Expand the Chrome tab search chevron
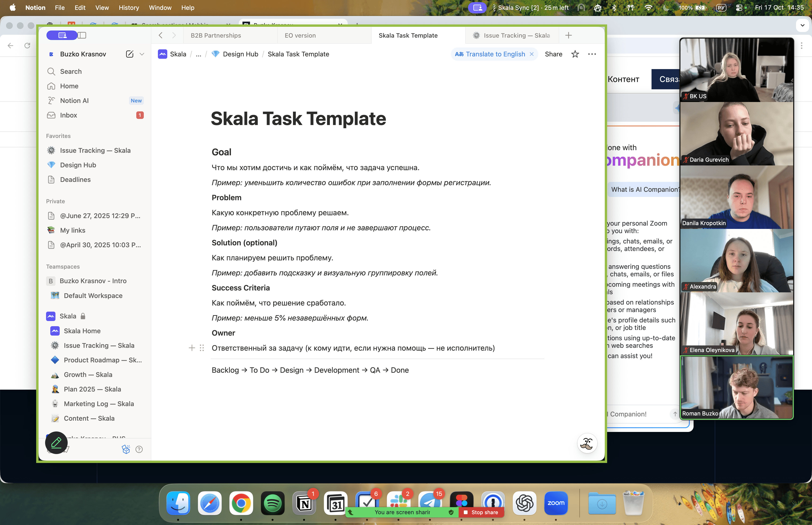 pos(802,25)
